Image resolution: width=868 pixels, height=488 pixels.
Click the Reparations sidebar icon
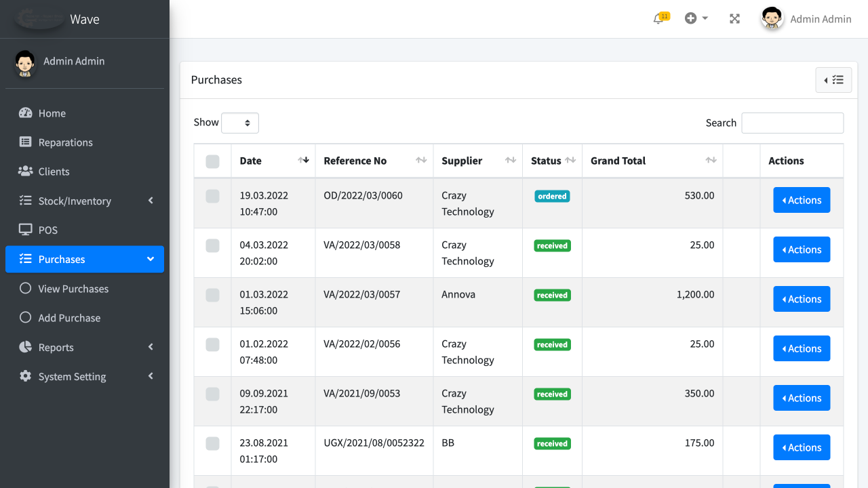[26, 142]
